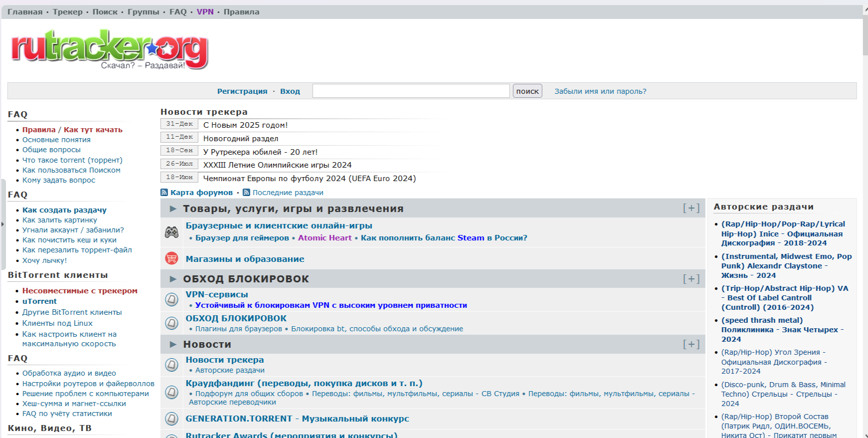Click the forum icon beside ОБХОД БЛОКИРОВОК subforum
This screenshot has height=438, width=868.
(172, 323)
